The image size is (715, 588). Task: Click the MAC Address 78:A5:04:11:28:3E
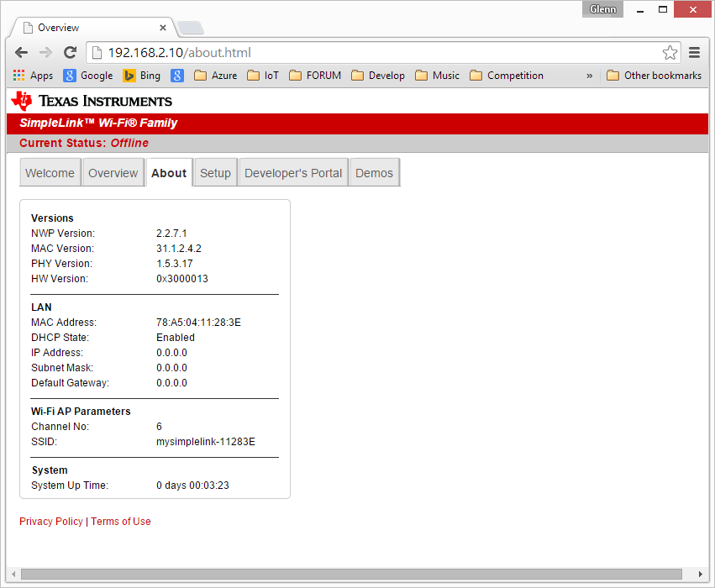click(x=198, y=323)
